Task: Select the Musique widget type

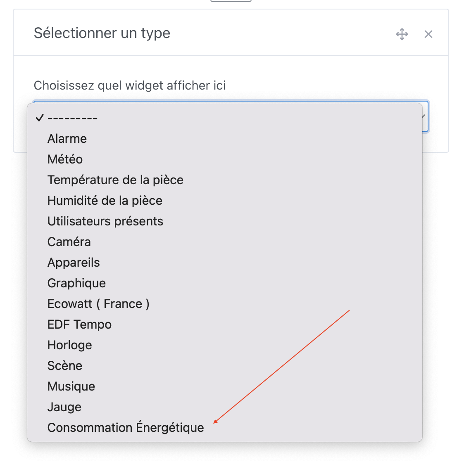Action: coord(71,386)
